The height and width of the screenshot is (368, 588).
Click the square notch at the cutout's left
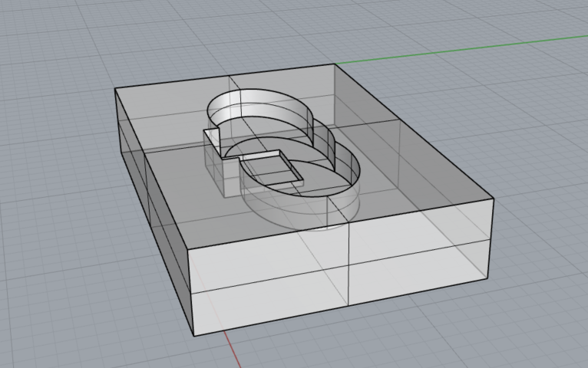[213, 138]
